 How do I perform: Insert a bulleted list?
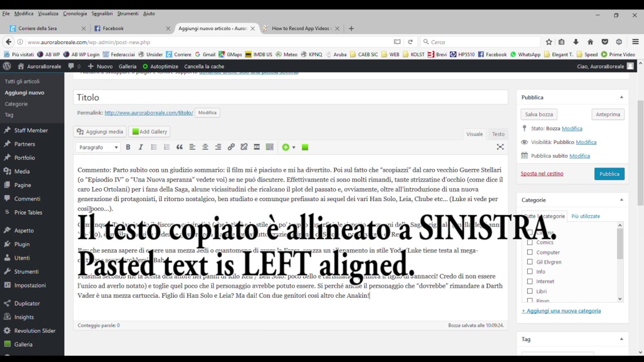click(x=154, y=147)
